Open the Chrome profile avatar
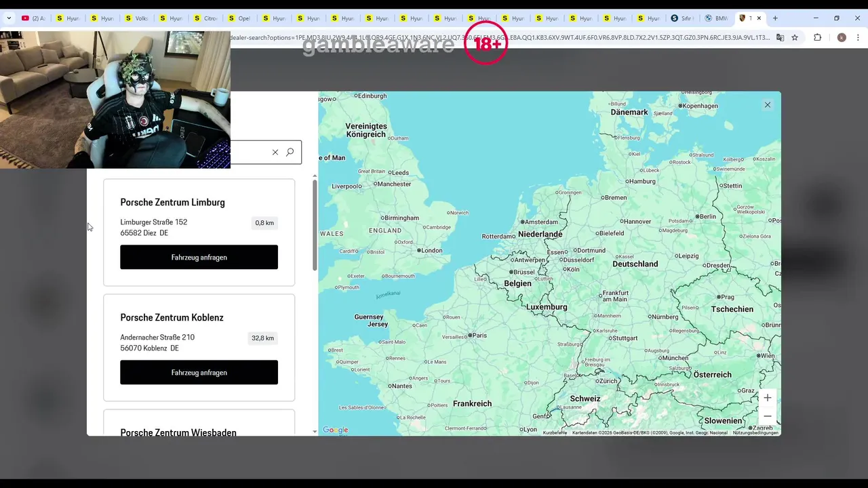Viewport: 868px width, 488px height. (x=842, y=37)
